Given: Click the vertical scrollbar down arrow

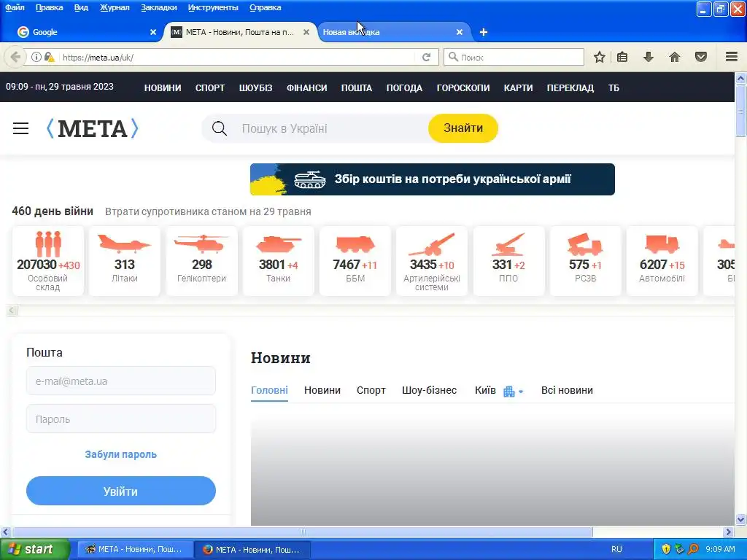Looking at the screenshot, I should (x=740, y=519).
